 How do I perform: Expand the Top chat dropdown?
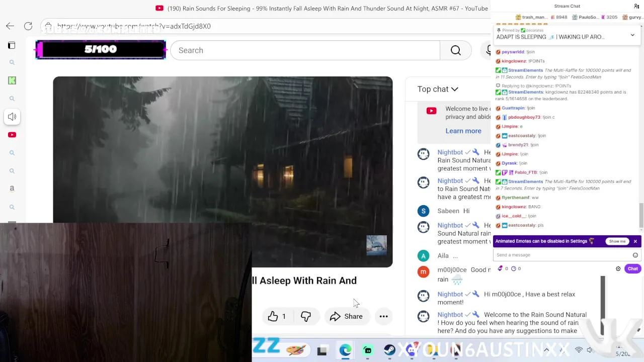(x=438, y=89)
